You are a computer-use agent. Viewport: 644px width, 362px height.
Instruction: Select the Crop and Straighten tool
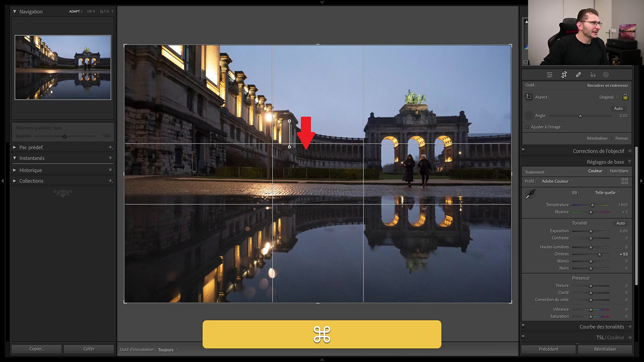[564, 75]
